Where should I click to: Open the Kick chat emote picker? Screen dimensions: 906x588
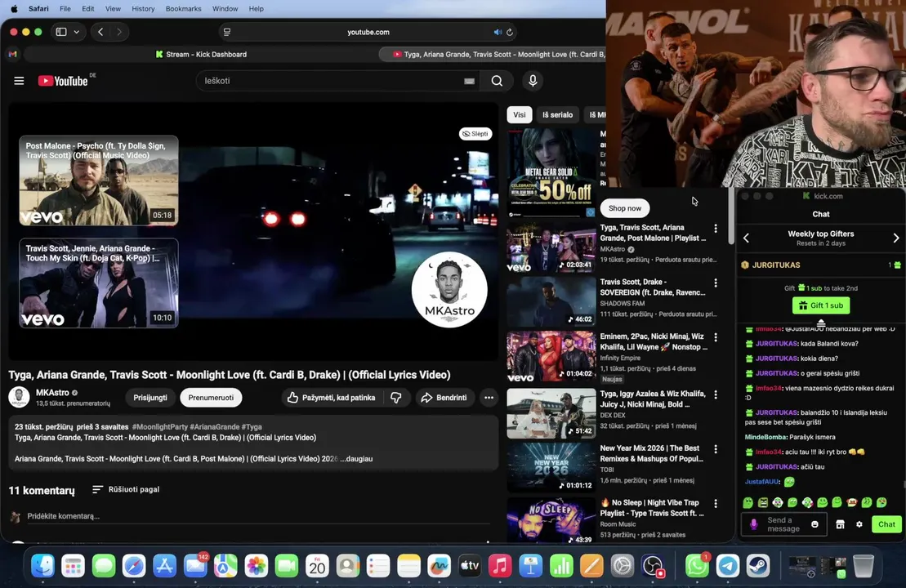pos(815,524)
